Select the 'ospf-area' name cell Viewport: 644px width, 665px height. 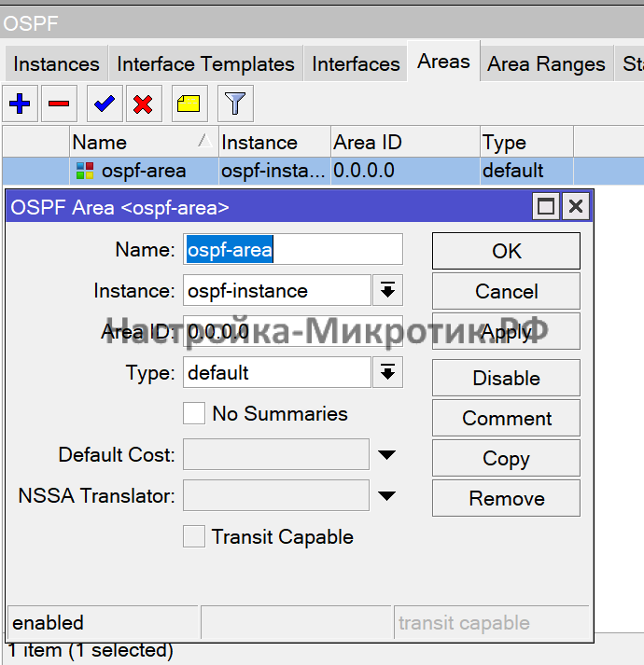[144, 171]
